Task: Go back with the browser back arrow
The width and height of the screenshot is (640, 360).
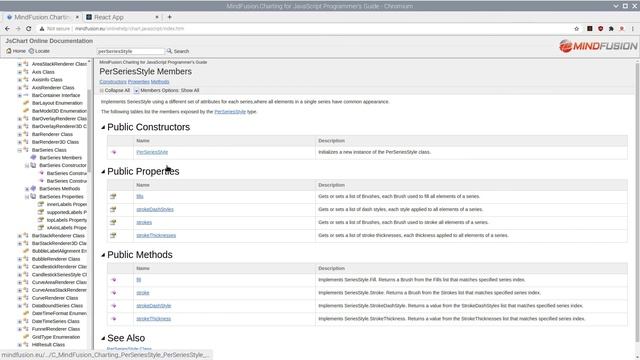Action: [7, 29]
